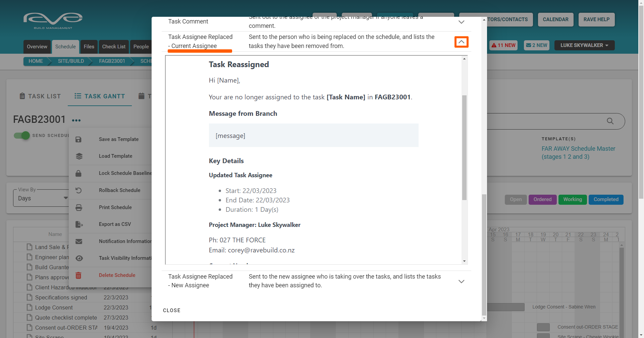Open the Calendar page
644x338 pixels.
556,19
